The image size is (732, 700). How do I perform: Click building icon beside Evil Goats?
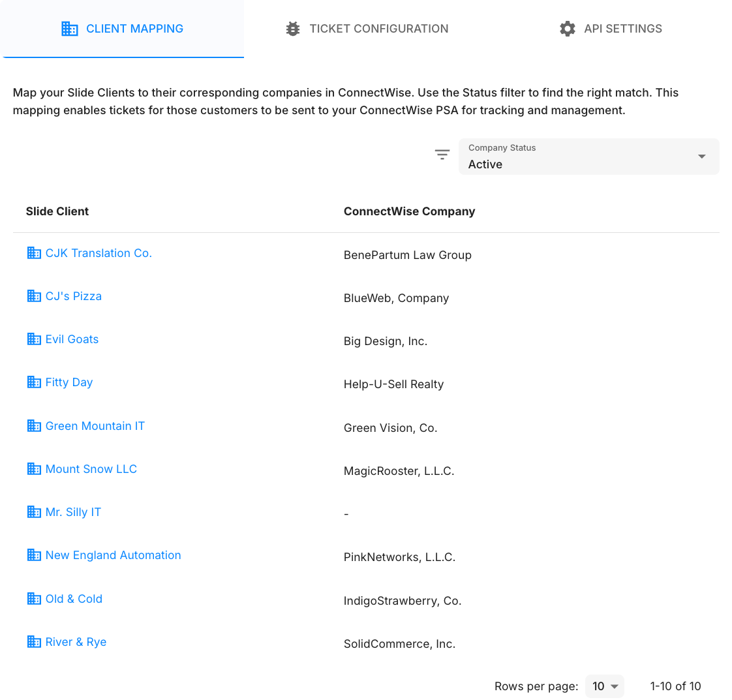[x=34, y=339]
